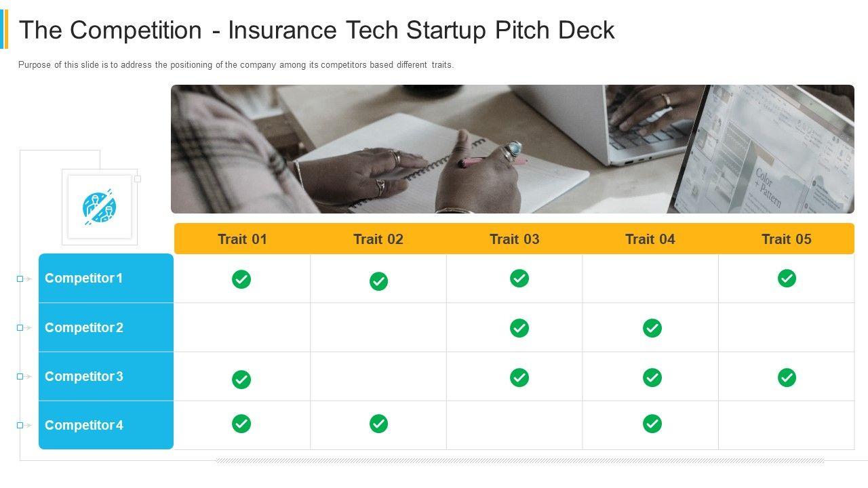Click Competitor 3 Trait 05 green checkmark
The height and width of the screenshot is (488, 868).
pyautogui.click(x=787, y=378)
